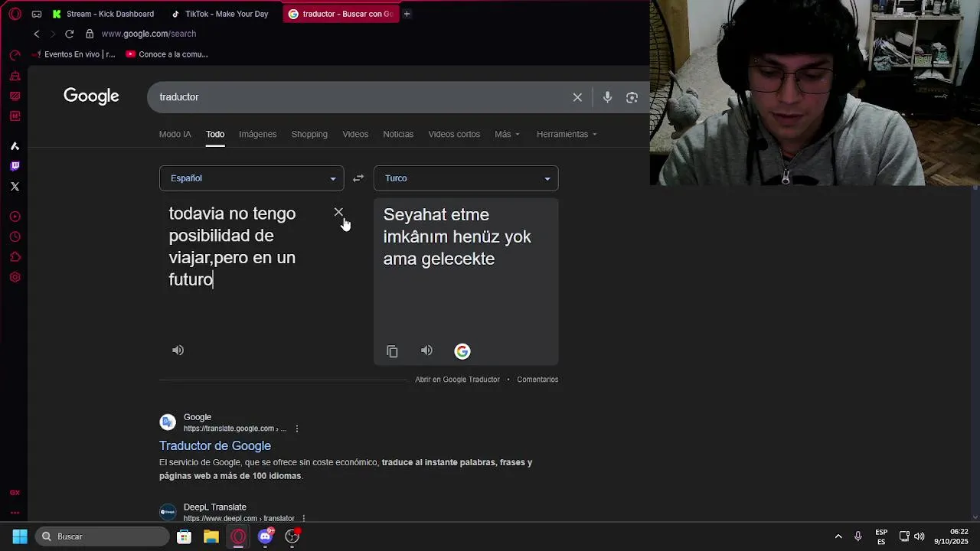Select the Videos cortos search tab
This screenshot has width=980, height=551.
[454, 134]
